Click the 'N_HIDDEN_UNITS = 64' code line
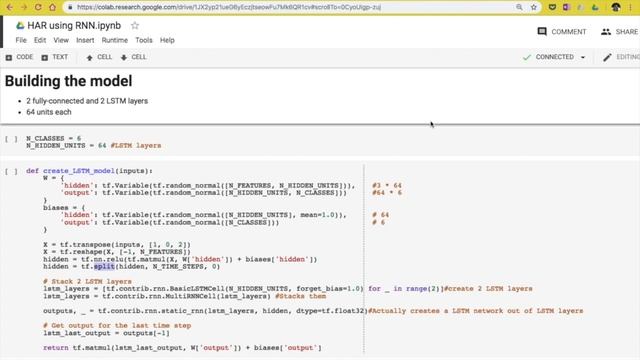The image size is (640, 360). point(93,145)
